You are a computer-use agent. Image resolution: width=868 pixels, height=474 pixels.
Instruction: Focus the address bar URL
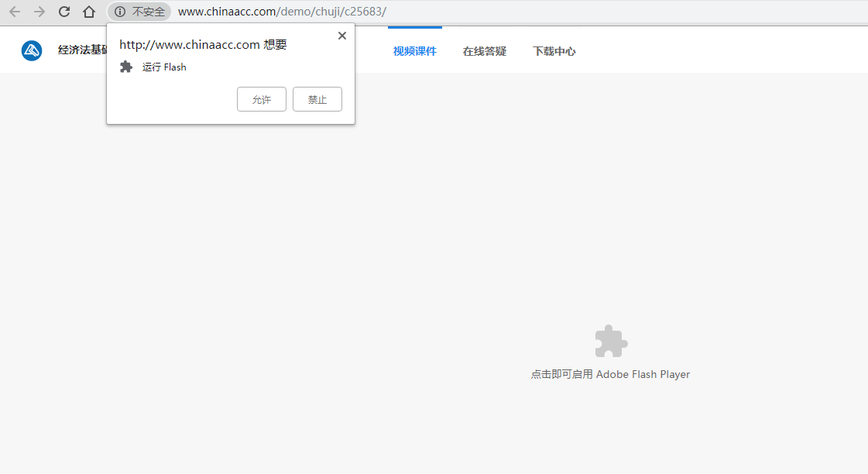pyautogui.click(x=282, y=12)
